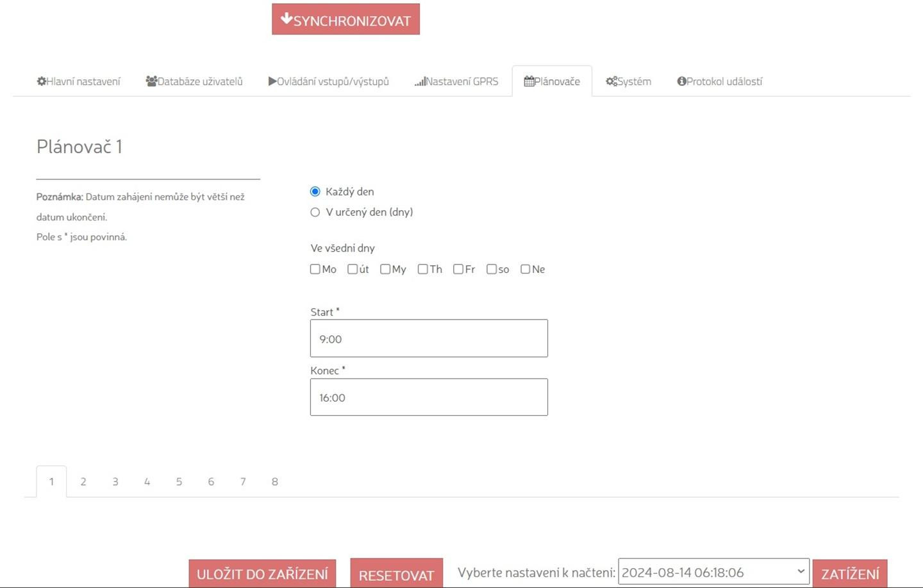This screenshot has width=923, height=588.
Task: Click the Start time input field
Action: 429,338
